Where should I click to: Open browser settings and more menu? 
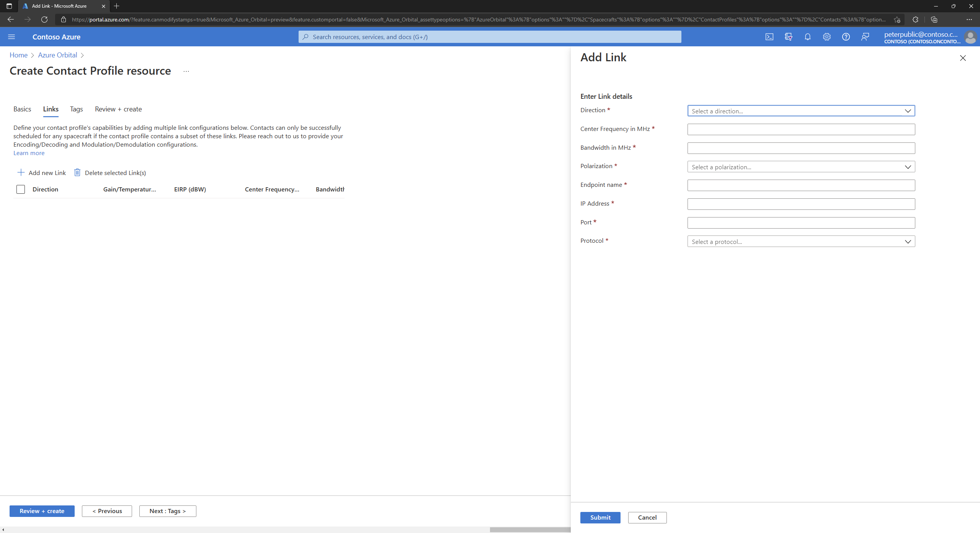(969, 19)
